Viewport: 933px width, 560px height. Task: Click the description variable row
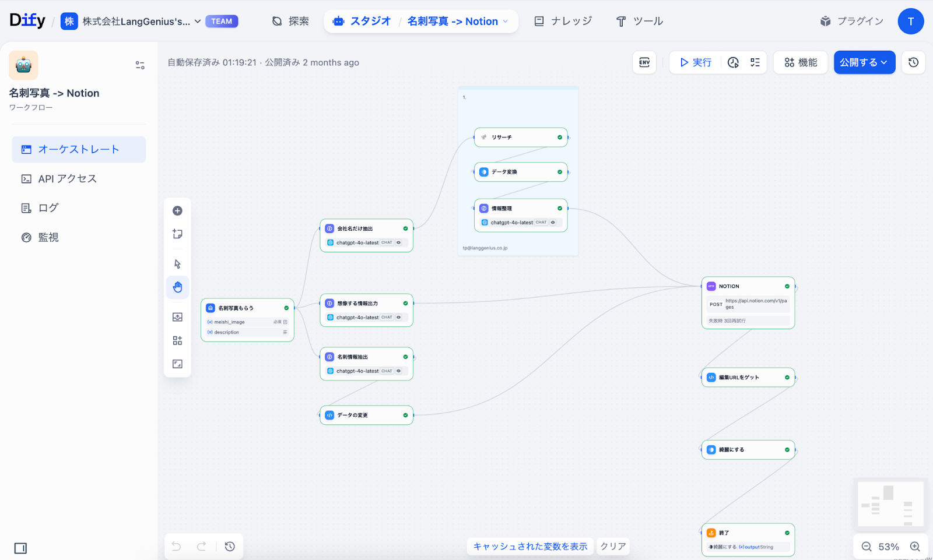click(247, 333)
